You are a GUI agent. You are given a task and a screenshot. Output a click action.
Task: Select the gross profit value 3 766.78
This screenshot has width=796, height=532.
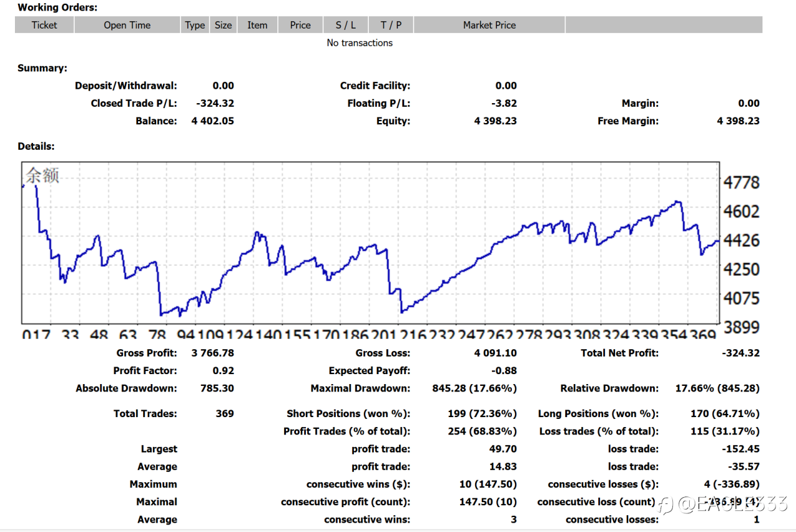[213, 353]
